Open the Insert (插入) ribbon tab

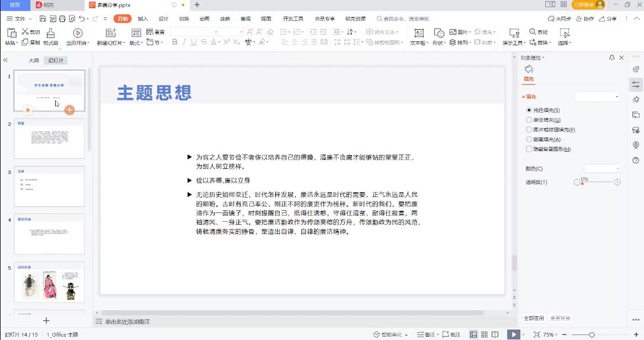click(x=143, y=19)
